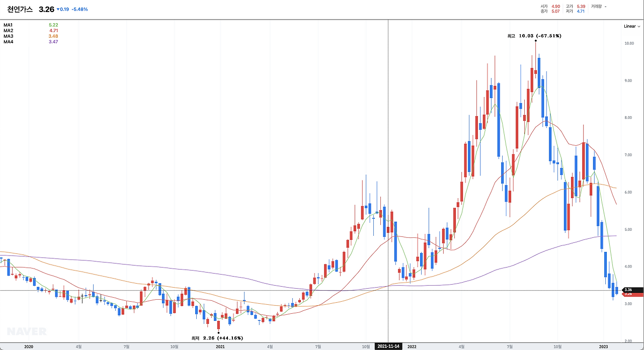Click the 시가 open price 4.90
The width and height of the screenshot is (644, 350).
tap(556, 7)
